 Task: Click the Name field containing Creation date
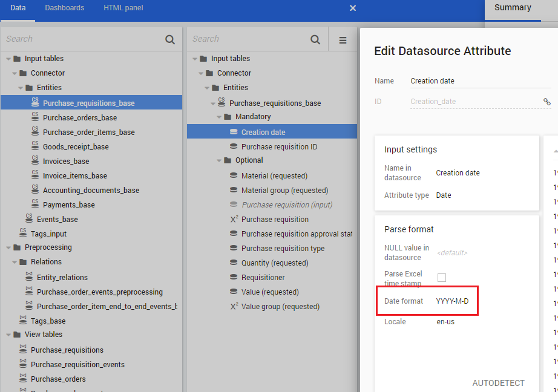coord(478,81)
